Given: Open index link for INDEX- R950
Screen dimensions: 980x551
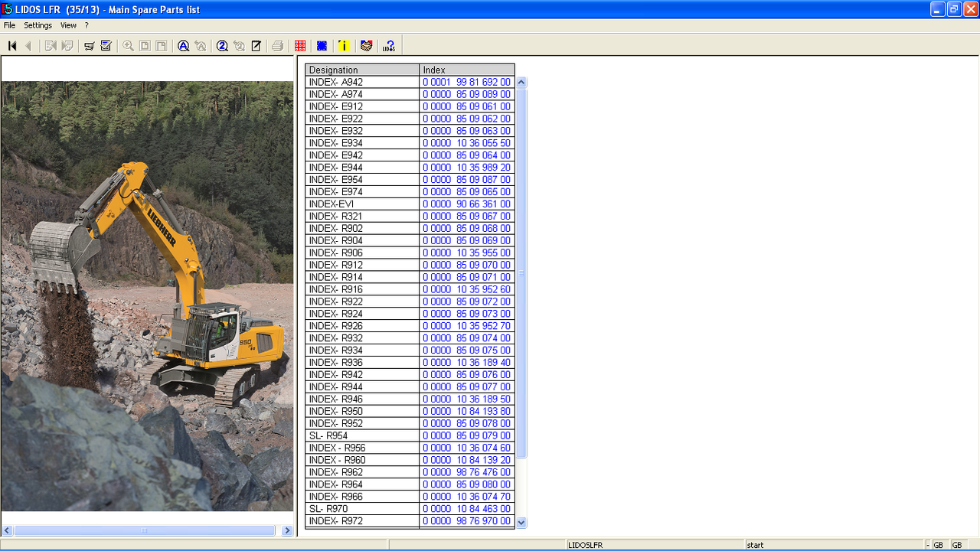Looking at the screenshot, I should pos(466,411).
